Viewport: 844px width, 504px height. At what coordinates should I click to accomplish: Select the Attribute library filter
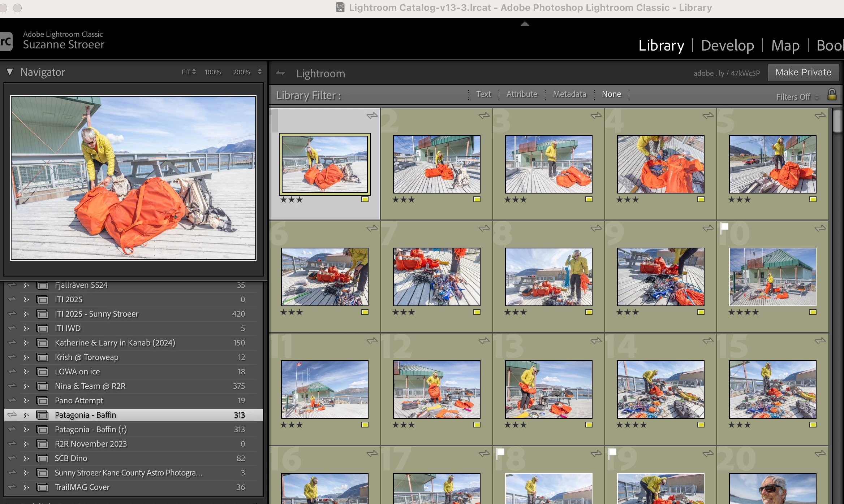click(x=522, y=94)
